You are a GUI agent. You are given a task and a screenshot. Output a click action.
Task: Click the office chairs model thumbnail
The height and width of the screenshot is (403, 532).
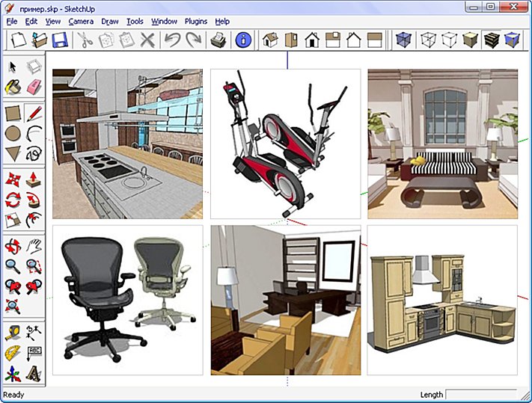(x=127, y=299)
